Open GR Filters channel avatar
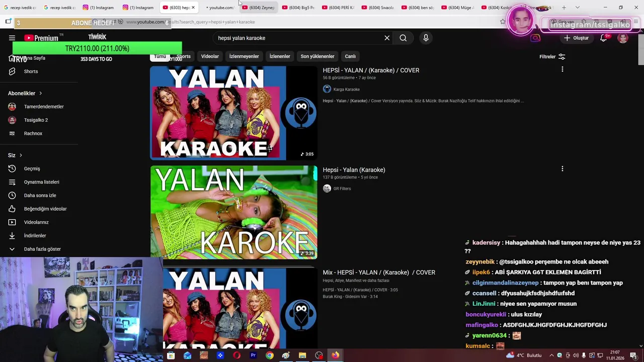 pos(327,189)
